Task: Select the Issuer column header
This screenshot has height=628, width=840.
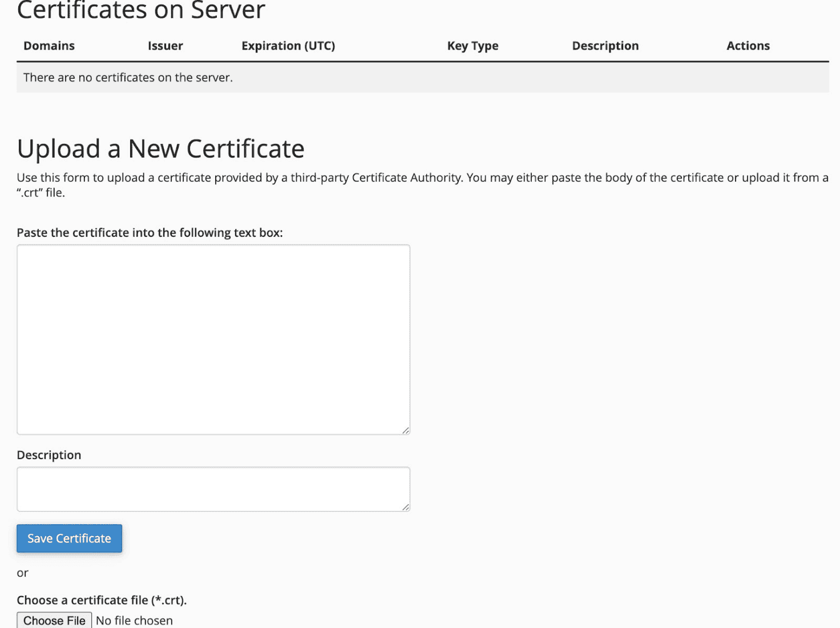Action: [x=165, y=46]
